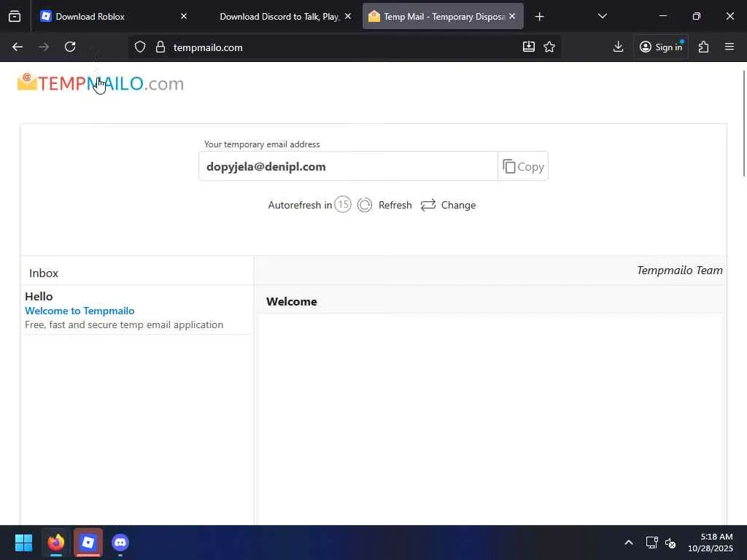Viewport: 747px width, 560px height.
Task: Open the extensions puzzle menu
Action: 704,47
